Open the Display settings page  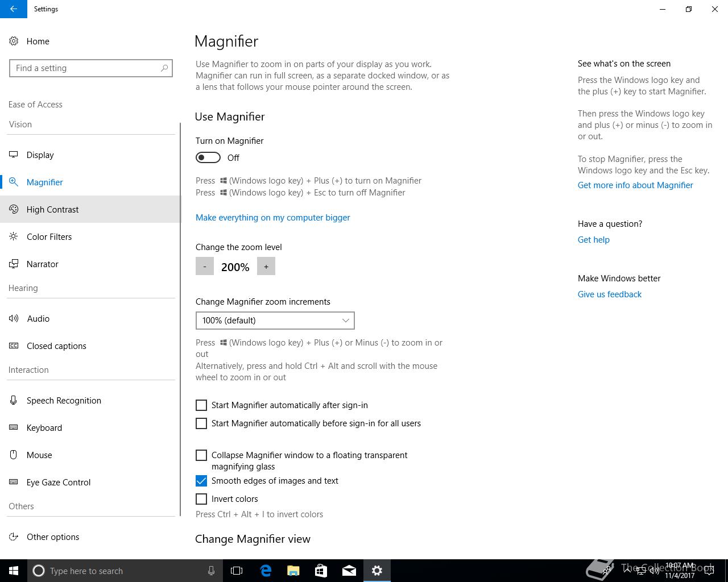pyautogui.click(x=90, y=155)
